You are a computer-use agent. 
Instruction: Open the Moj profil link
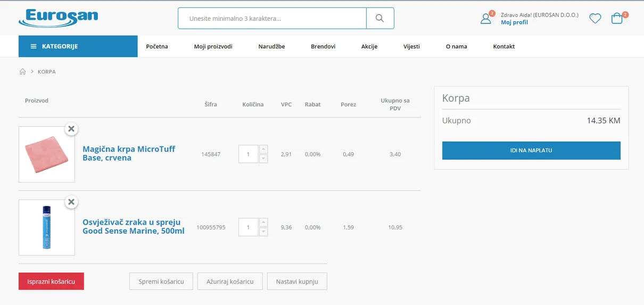(514, 22)
